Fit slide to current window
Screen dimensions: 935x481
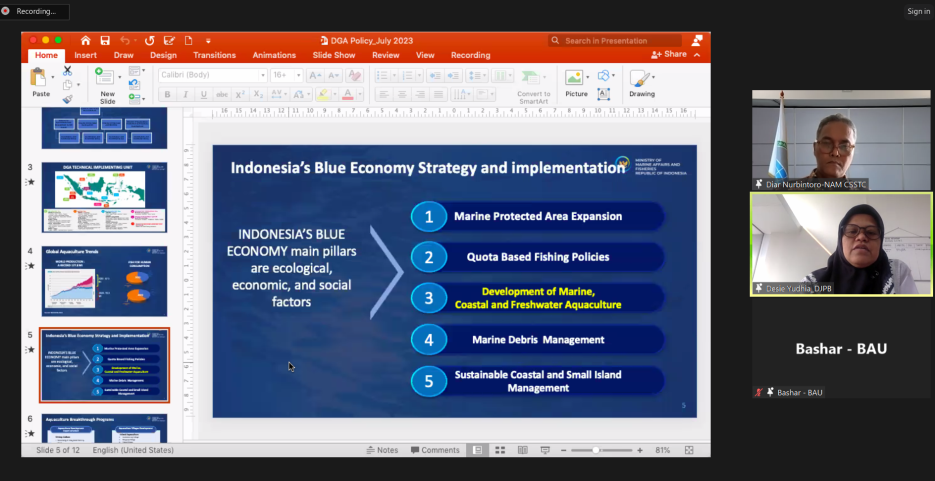[689, 450]
